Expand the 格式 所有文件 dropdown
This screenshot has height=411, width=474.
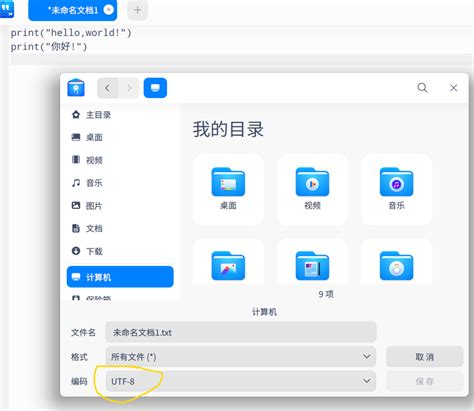pyautogui.click(x=241, y=357)
